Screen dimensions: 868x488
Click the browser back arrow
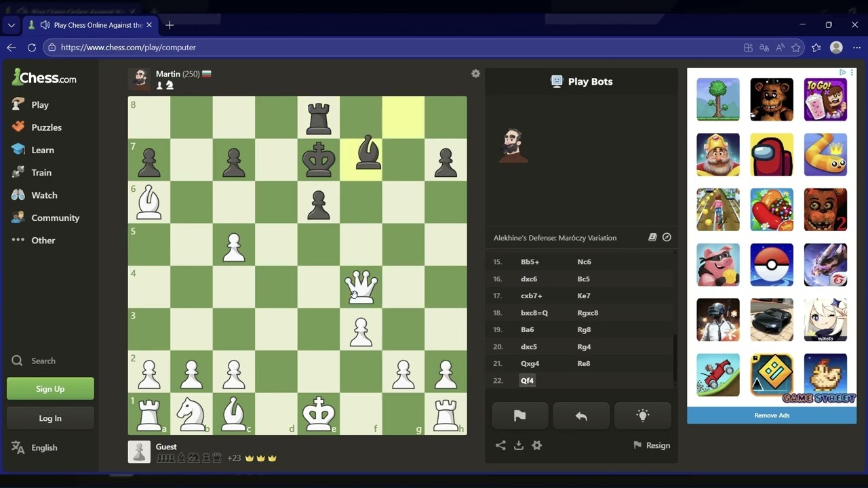(11, 47)
